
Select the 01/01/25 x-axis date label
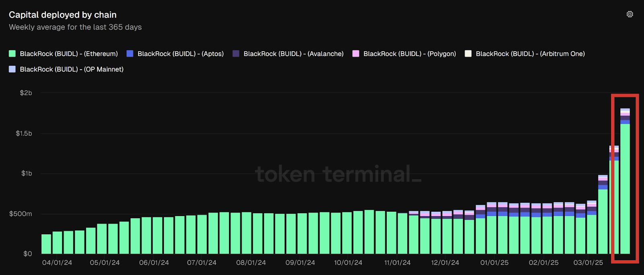coord(494,262)
